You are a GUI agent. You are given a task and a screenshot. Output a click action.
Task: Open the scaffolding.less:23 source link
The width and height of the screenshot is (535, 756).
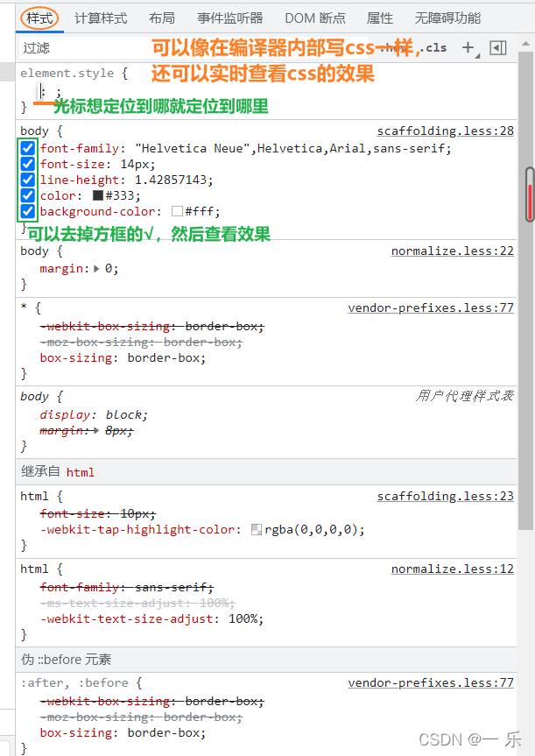pyautogui.click(x=446, y=497)
